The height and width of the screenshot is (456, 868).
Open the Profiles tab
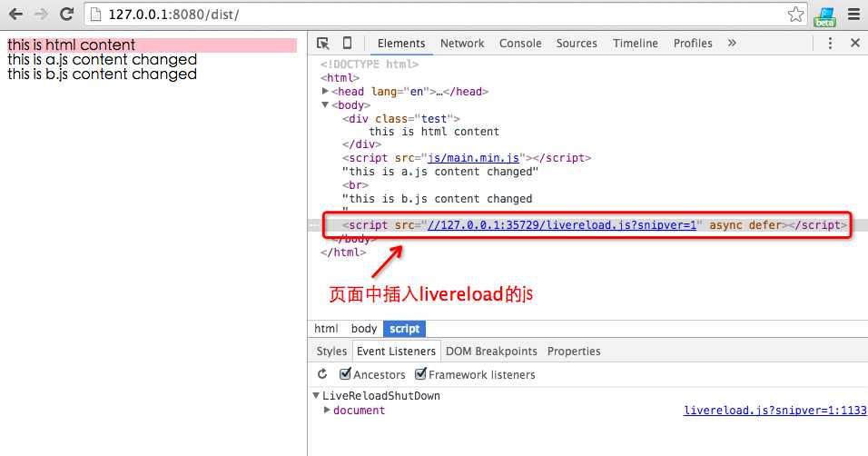tap(693, 44)
